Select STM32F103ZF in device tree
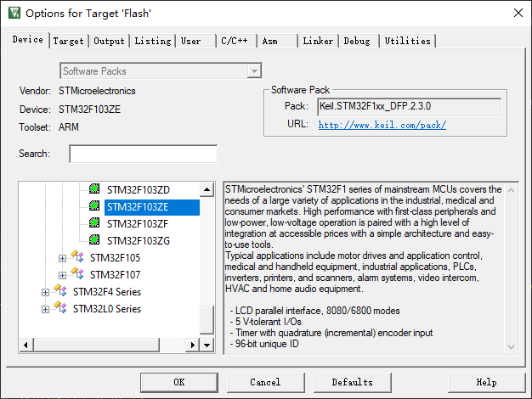Screen dimensions: 532x399 (x=138, y=224)
